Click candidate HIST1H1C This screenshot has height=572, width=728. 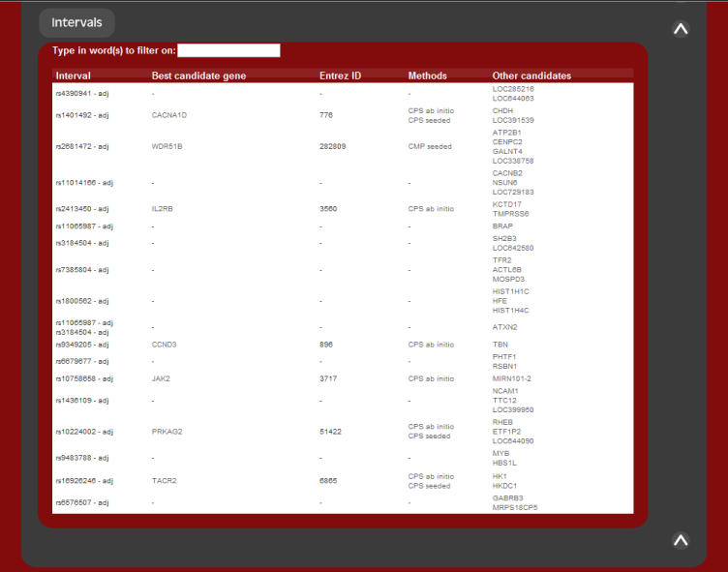pos(511,291)
